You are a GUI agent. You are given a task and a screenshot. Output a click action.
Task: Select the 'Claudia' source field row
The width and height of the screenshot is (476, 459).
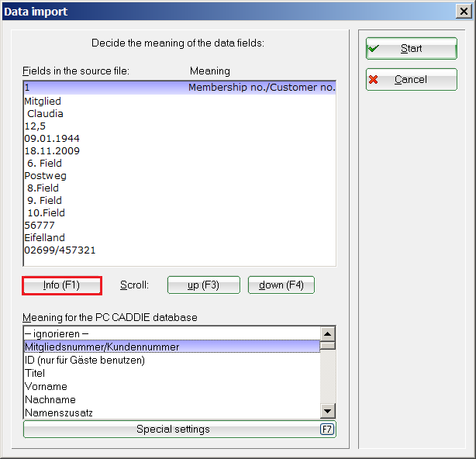(45, 114)
